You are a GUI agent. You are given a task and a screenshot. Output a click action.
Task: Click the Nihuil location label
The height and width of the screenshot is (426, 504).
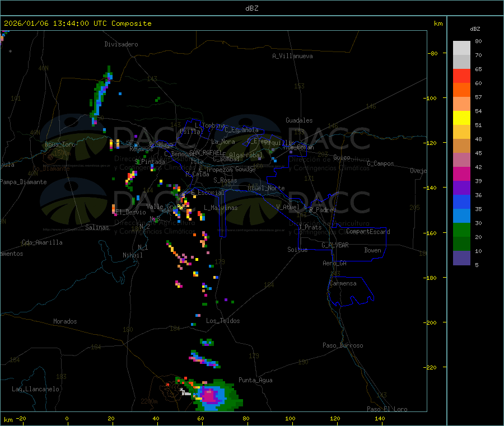[x=132, y=255]
